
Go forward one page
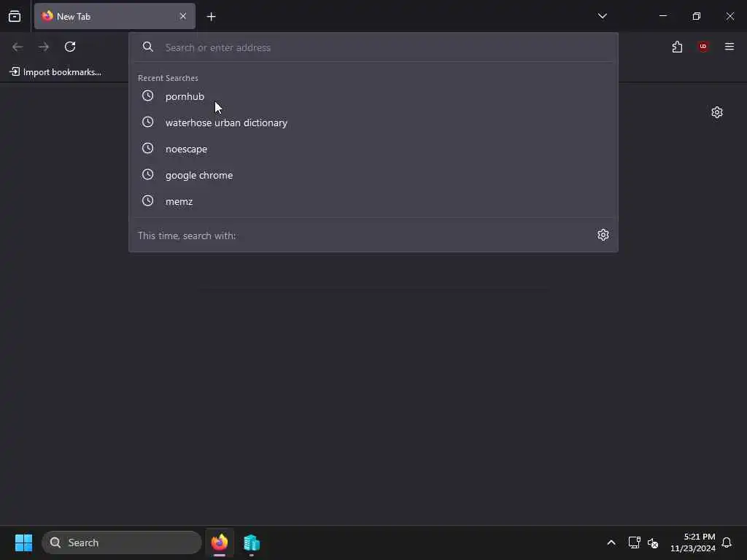pos(44,47)
